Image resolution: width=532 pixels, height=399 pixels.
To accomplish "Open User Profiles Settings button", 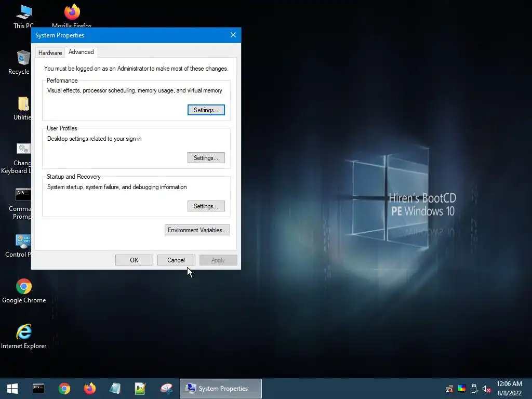I will [206, 158].
